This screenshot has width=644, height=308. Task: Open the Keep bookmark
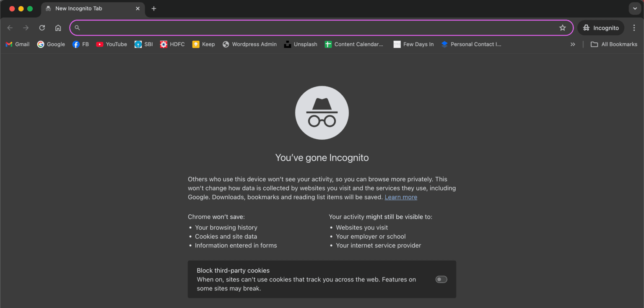click(203, 44)
